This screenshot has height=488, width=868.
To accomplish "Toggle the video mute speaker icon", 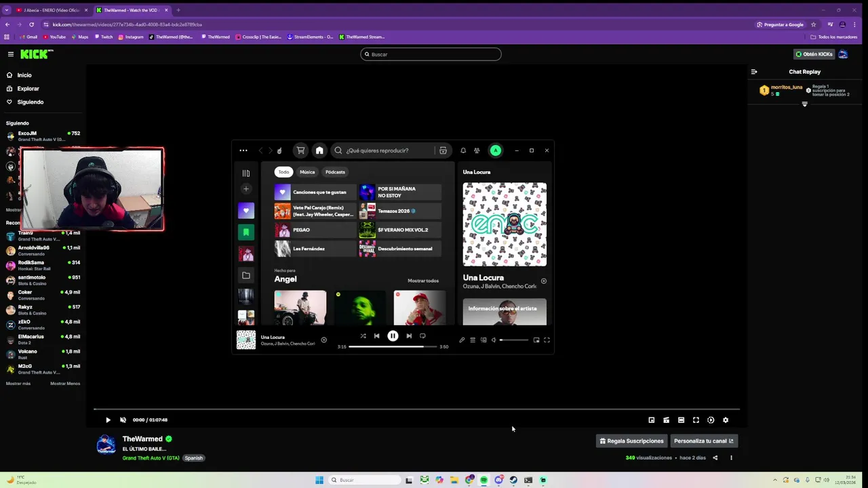I will click(123, 420).
